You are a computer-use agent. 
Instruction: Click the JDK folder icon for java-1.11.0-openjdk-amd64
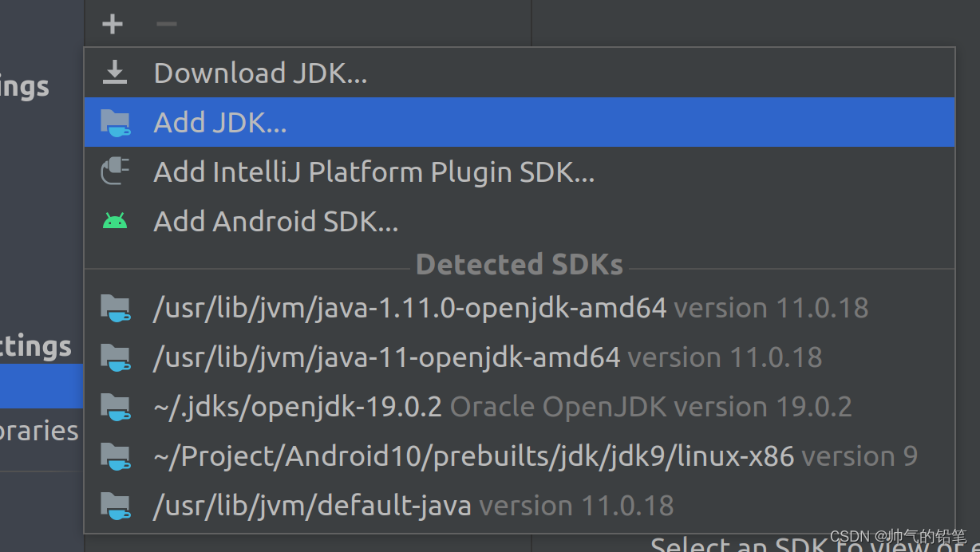point(116,308)
